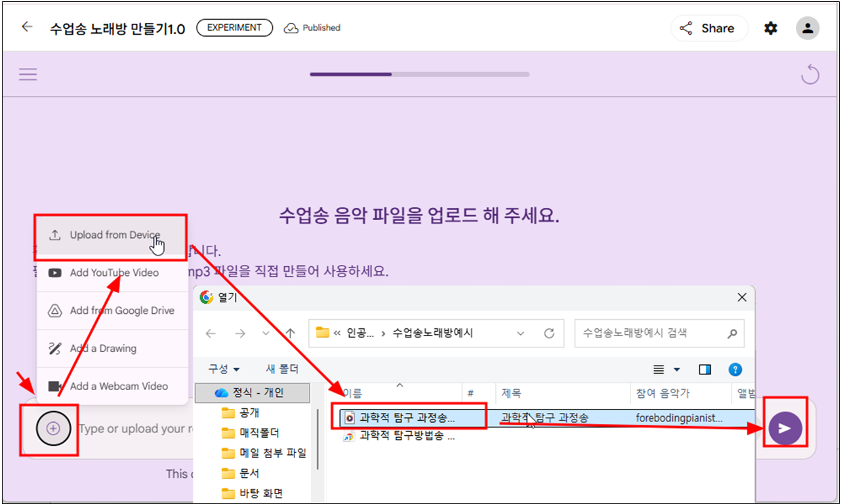
Task: Click the forebodingpianist artist cell
Action: pyautogui.click(x=679, y=417)
